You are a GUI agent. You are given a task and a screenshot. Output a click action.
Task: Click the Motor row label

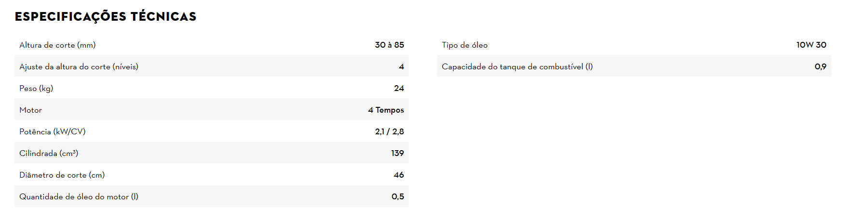[x=30, y=110]
